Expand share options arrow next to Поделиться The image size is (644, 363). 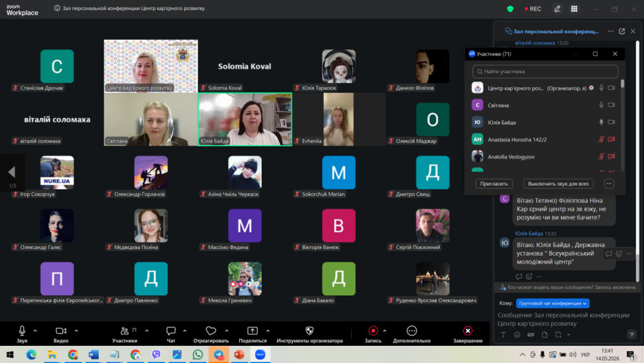point(267,331)
